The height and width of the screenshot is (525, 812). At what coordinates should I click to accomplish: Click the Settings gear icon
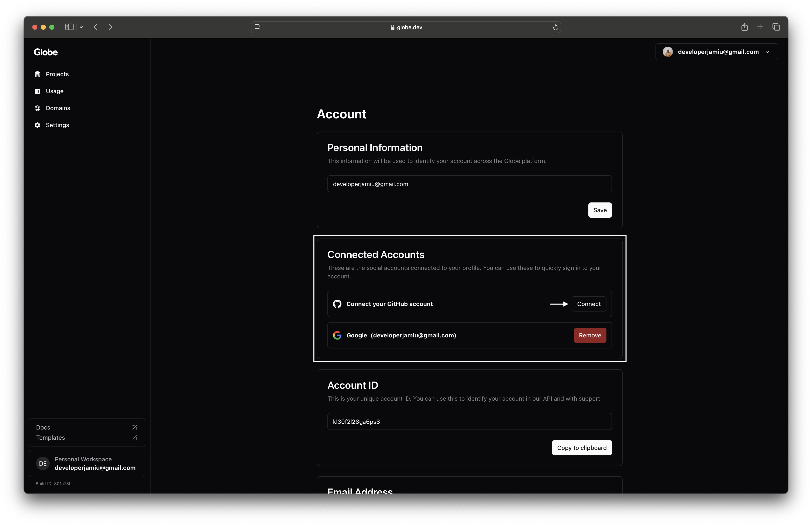pyautogui.click(x=38, y=125)
